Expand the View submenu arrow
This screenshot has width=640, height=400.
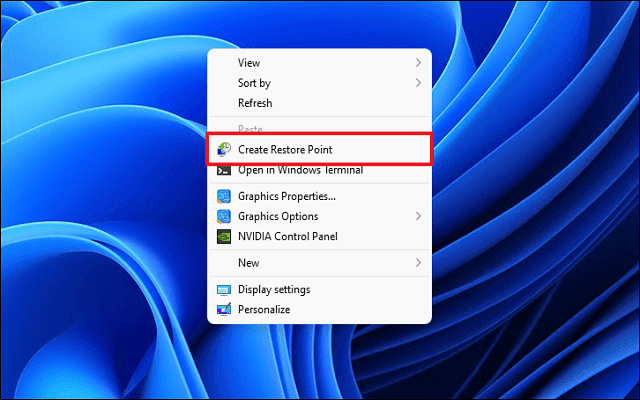(x=418, y=63)
